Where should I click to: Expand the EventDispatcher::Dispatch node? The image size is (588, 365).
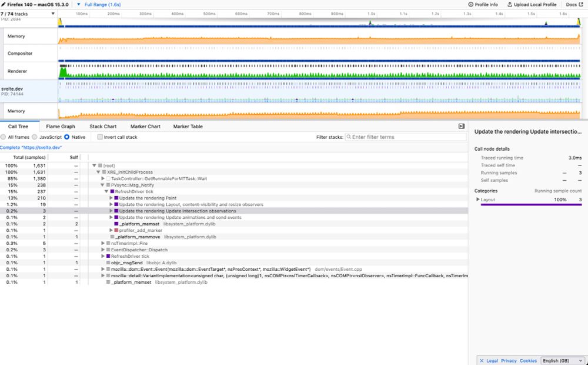(103, 250)
